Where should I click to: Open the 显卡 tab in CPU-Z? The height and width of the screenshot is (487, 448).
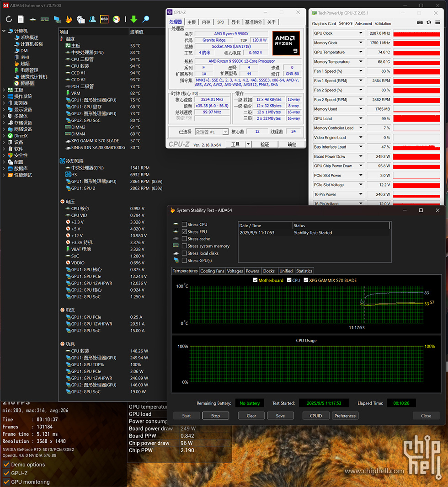click(235, 22)
